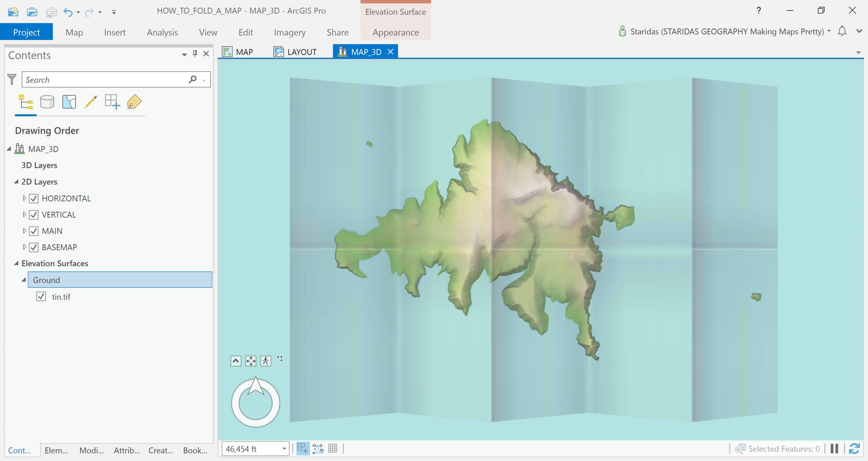Open the Project tab button
Image resolution: width=868 pixels, height=461 pixels.
[x=26, y=32]
